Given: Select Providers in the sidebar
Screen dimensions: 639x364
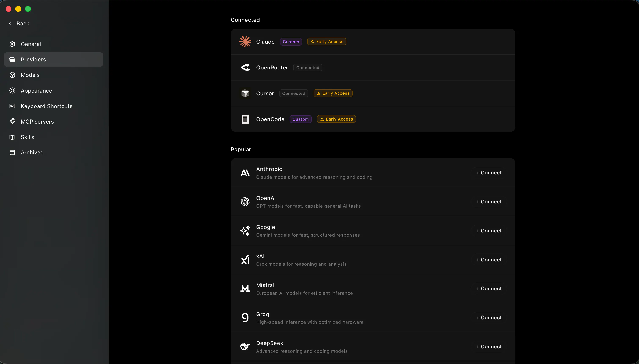Looking at the screenshot, I should [x=54, y=60].
